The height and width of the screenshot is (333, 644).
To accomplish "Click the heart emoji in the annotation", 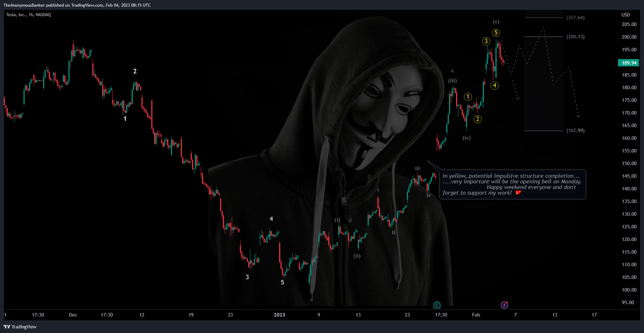I will point(518,192).
